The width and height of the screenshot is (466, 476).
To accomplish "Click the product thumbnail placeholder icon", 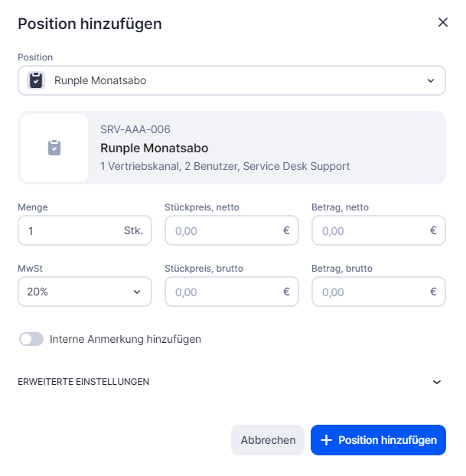I will (x=54, y=148).
